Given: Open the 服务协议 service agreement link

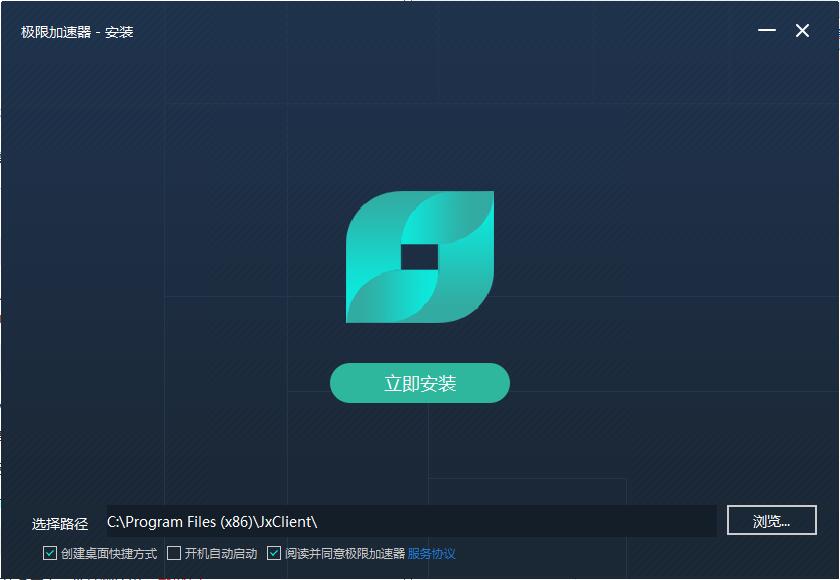Looking at the screenshot, I should (431, 553).
